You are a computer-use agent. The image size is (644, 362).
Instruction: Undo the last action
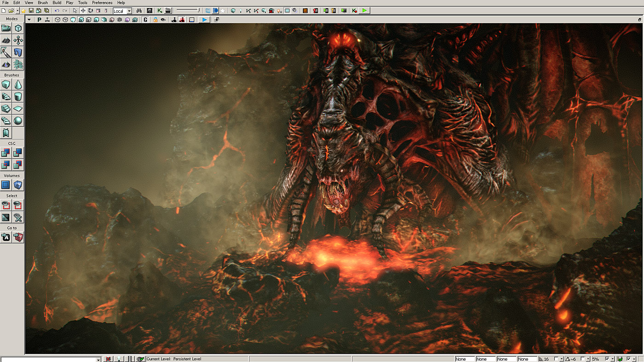(x=57, y=11)
